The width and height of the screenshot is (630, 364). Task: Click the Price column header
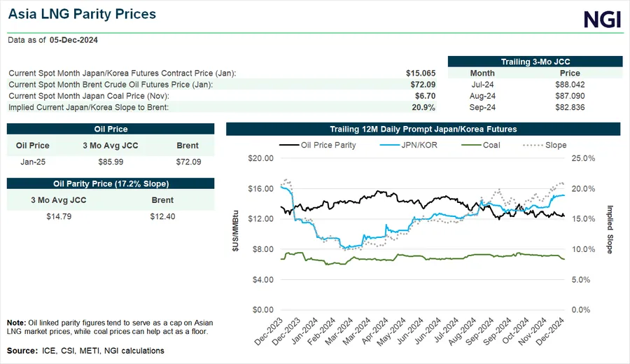(570, 73)
